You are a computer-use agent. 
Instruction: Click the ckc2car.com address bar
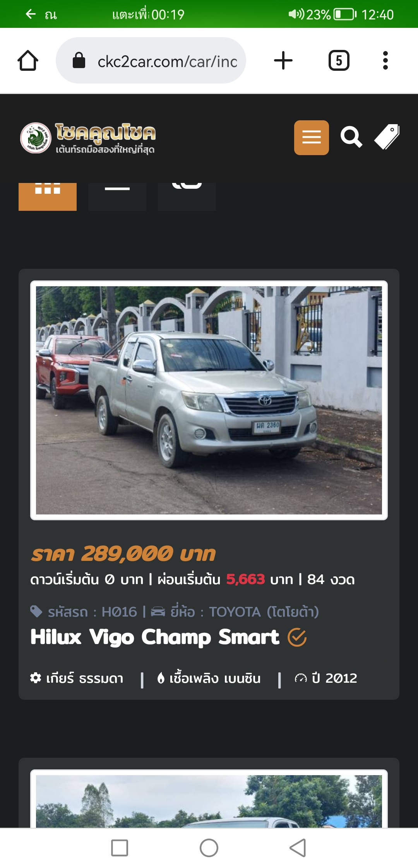(151, 61)
